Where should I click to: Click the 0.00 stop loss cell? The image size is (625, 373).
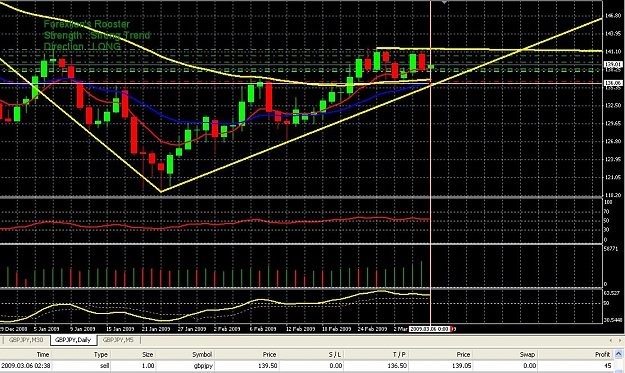(x=336, y=366)
